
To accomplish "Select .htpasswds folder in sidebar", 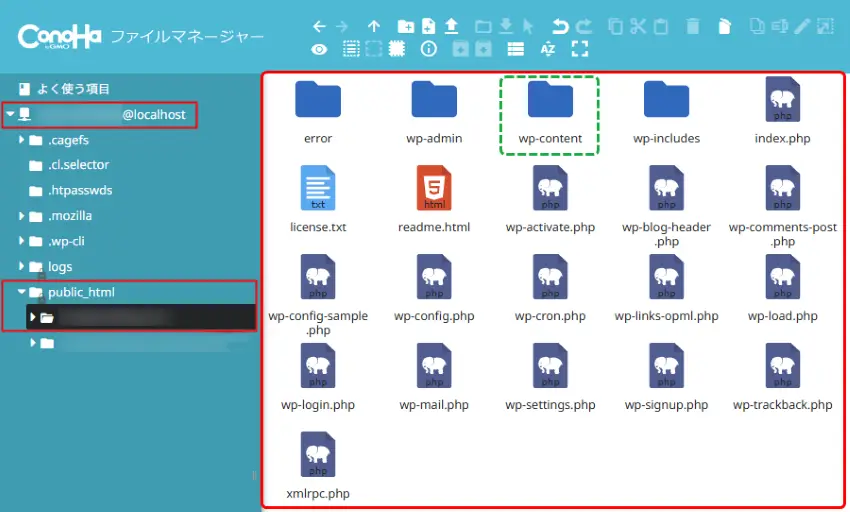I will 79,190.
